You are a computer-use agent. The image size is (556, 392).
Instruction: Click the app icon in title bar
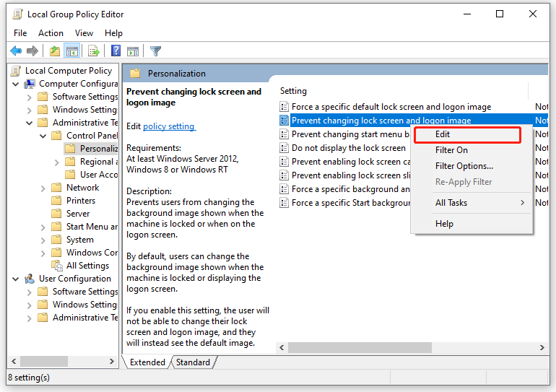pos(18,14)
